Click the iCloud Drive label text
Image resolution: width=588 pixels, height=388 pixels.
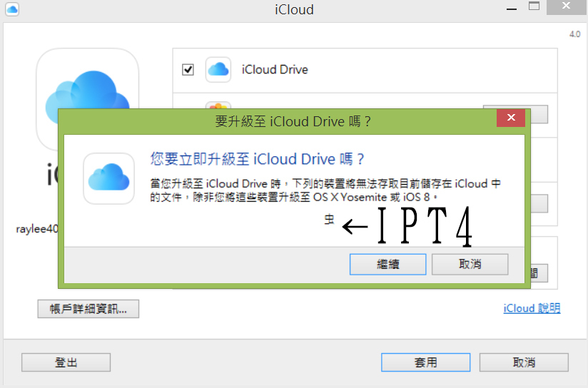(275, 70)
